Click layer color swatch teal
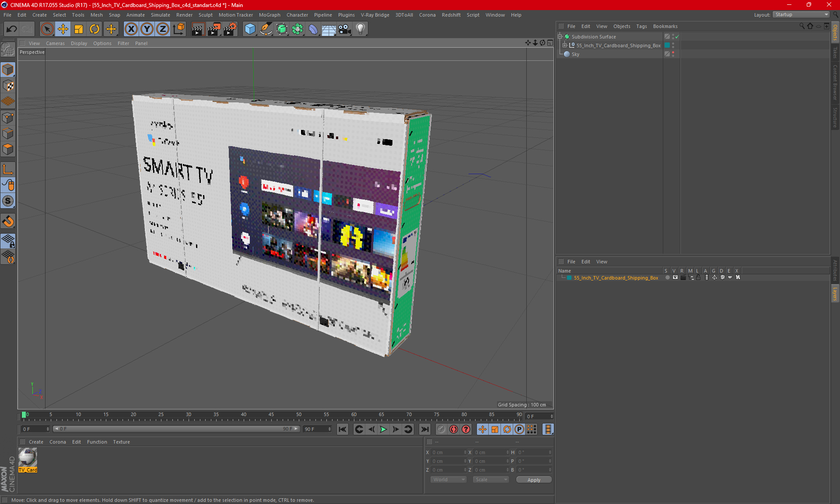 point(569,278)
